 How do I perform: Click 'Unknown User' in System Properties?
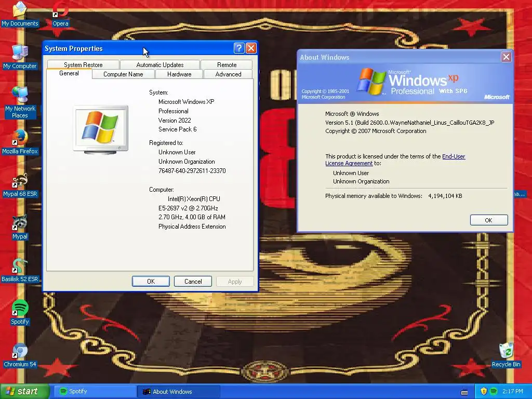tap(177, 152)
